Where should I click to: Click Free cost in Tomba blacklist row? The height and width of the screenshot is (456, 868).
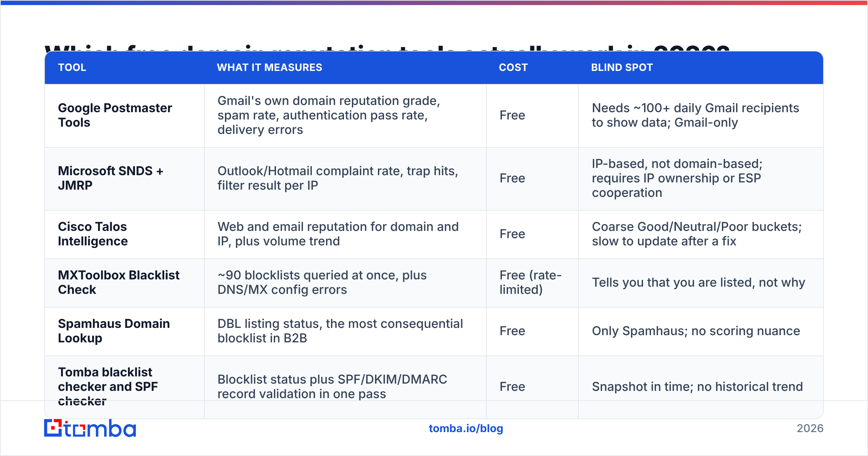click(512, 387)
